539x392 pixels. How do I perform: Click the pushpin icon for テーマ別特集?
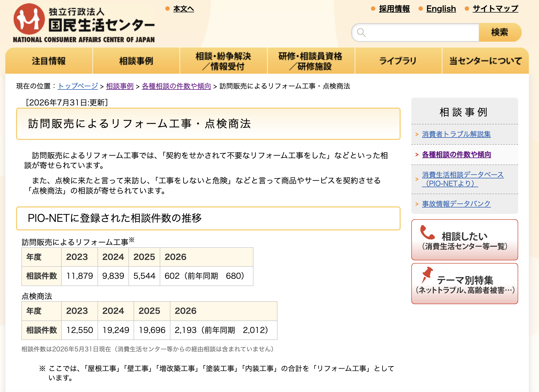click(427, 275)
